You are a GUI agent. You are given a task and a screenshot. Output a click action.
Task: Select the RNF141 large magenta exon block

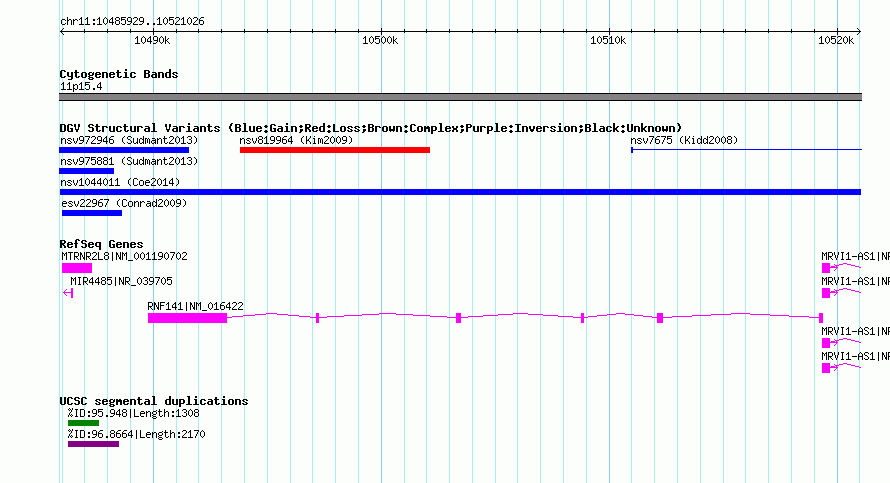[x=187, y=318]
